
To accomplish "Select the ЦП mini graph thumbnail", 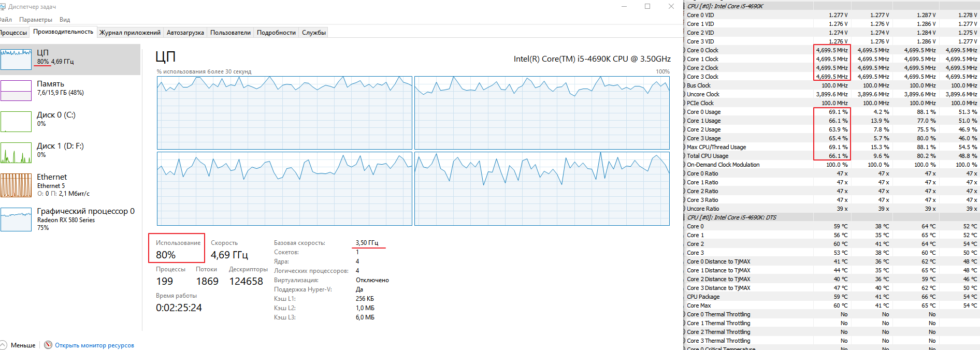I will coord(16,60).
